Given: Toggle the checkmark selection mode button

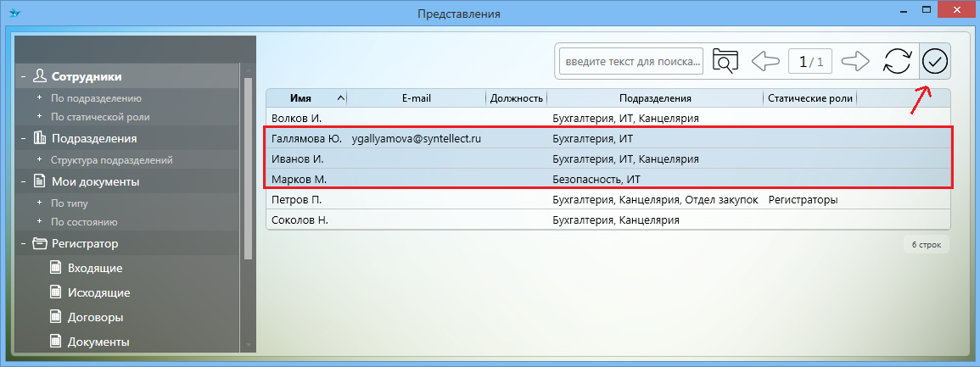Looking at the screenshot, I should pos(935,61).
